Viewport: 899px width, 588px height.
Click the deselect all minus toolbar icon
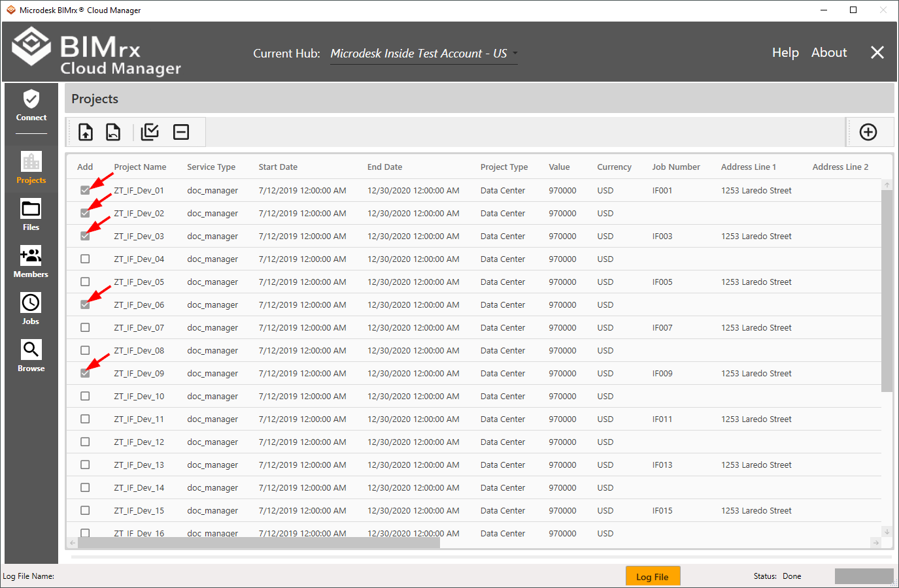[x=181, y=132]
